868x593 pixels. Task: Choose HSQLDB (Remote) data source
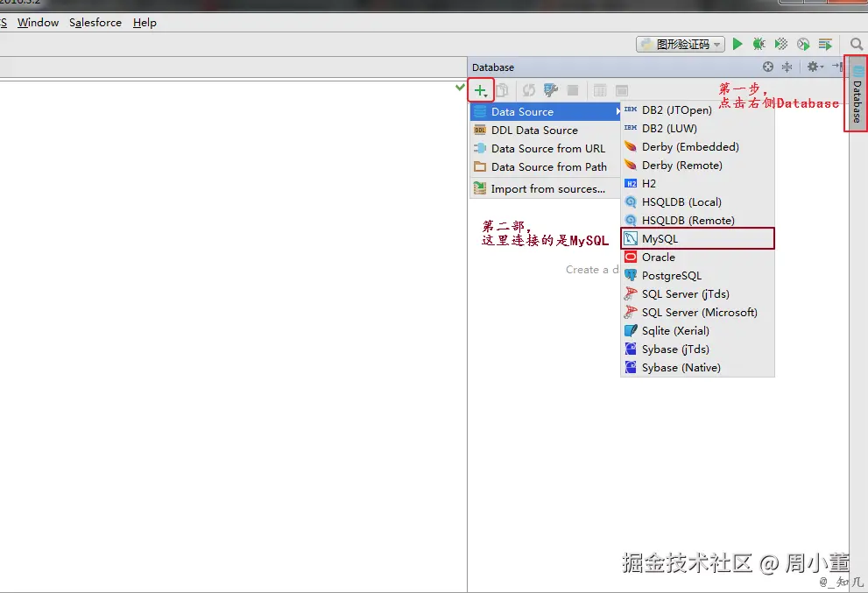coord(697,221)
